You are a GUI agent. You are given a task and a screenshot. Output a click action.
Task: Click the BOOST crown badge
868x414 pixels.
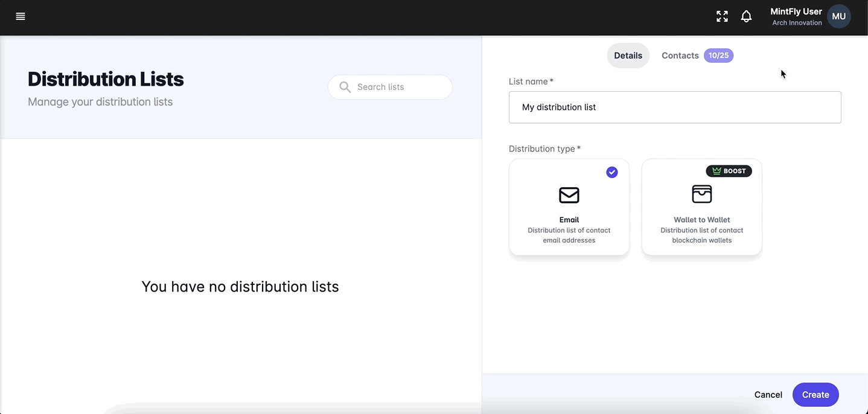pyautogui.click(x=729, y=171)
